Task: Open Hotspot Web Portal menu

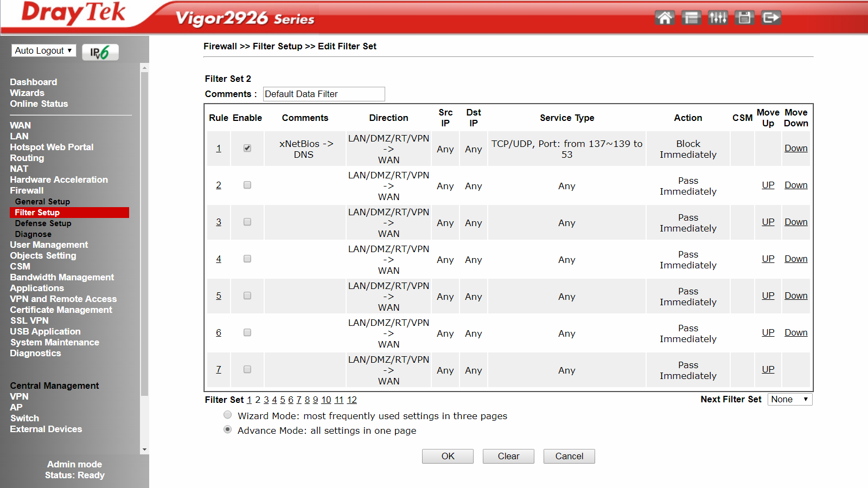Action: (52, 147)
